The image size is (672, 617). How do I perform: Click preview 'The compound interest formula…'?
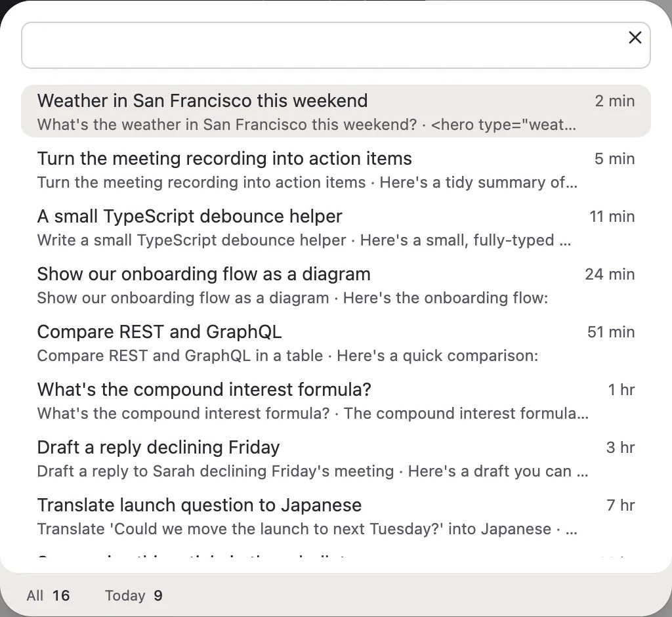click(467, 414)
